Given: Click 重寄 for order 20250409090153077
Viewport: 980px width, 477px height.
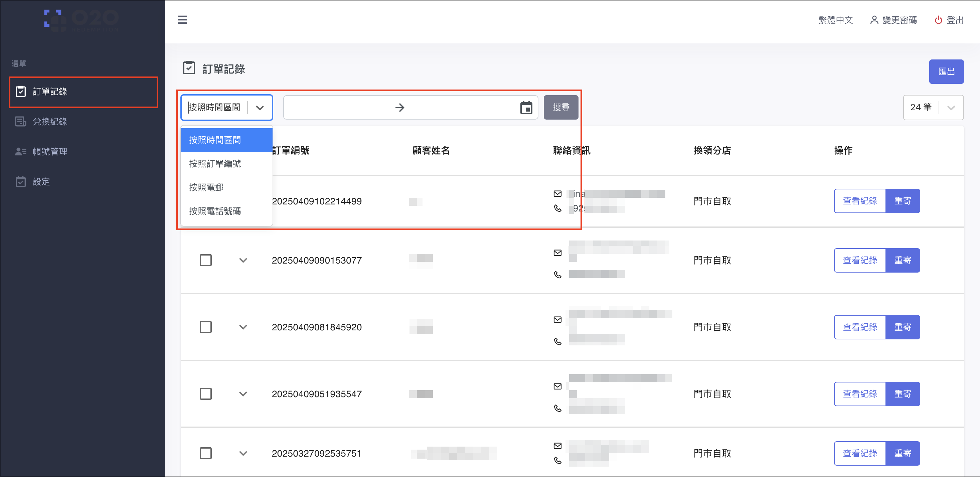Looking at the screenshot, I should tap(903, 260).
